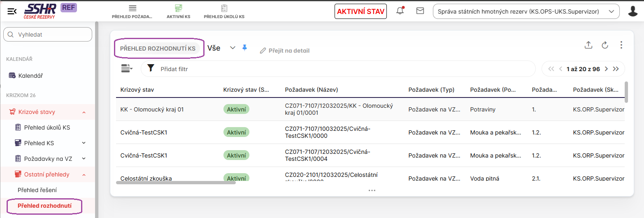
Task: Open the notifications bell icon
Action: click(x=400, y=11)
